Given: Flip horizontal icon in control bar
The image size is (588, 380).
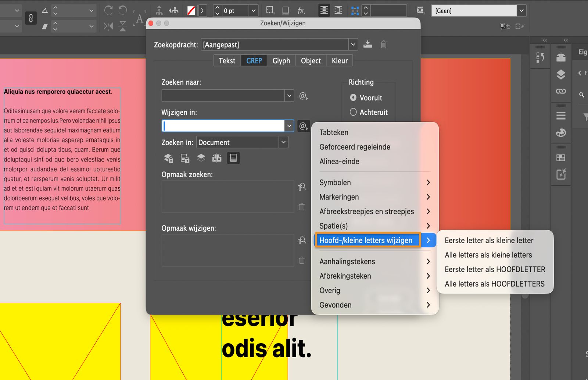Looking at the screenshot, I should point(108,26).
